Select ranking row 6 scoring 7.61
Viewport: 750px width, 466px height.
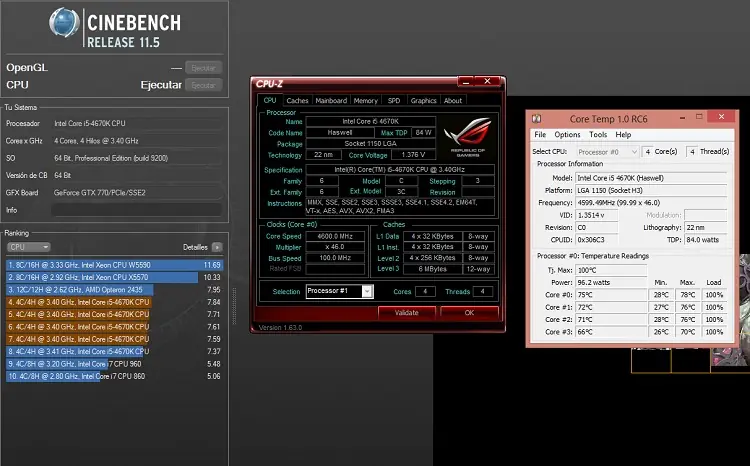114,327
